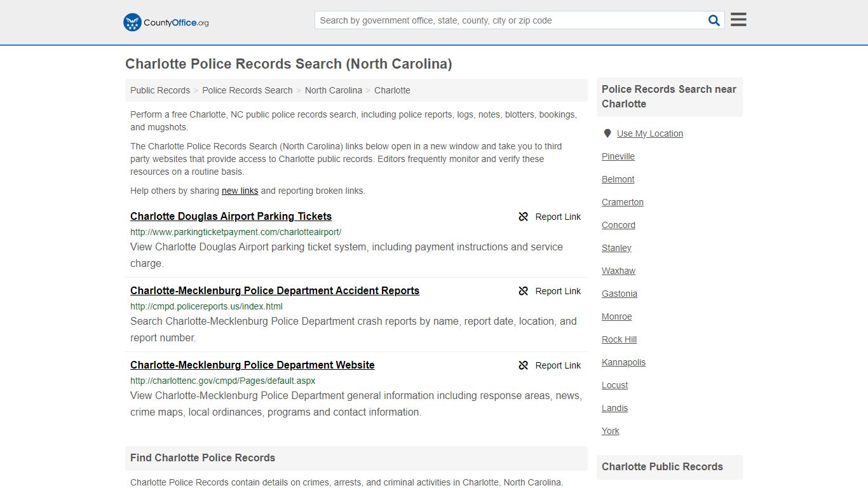Go to Public Records breadcrumb
The image size is (868, 488).
click(x=160, y=90)
